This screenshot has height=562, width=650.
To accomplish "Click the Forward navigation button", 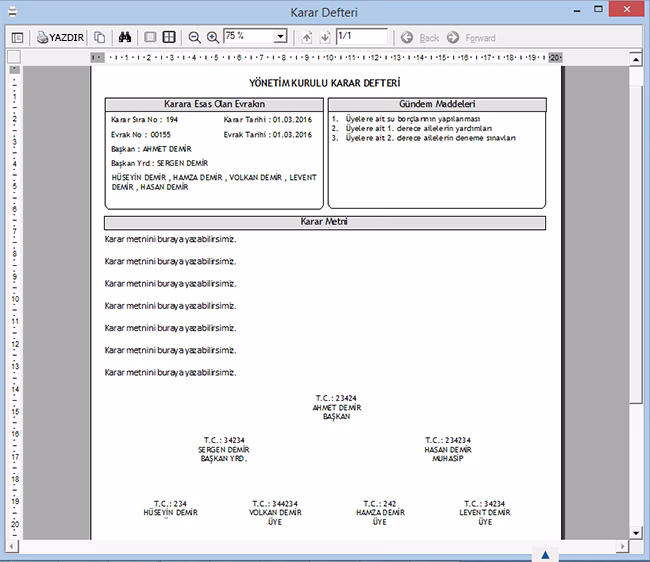I will 471,38.
